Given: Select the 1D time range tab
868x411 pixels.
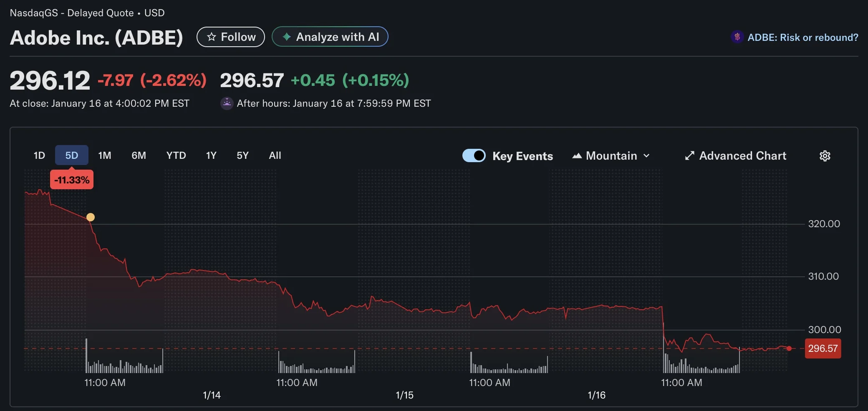Looking at the screenshot, I should 39,155.
